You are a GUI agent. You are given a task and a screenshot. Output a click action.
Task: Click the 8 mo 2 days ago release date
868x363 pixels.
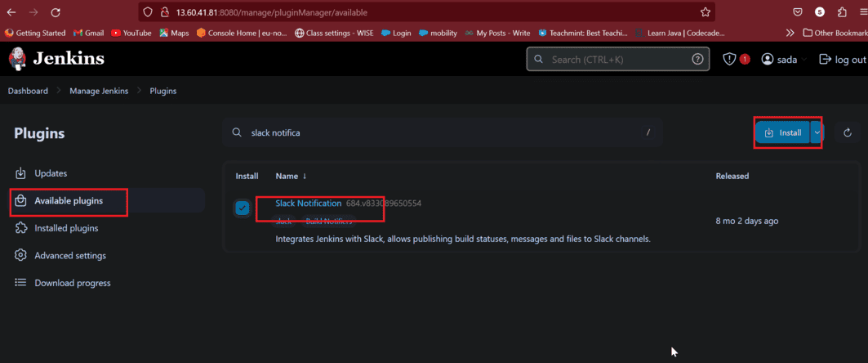(747, 221)
